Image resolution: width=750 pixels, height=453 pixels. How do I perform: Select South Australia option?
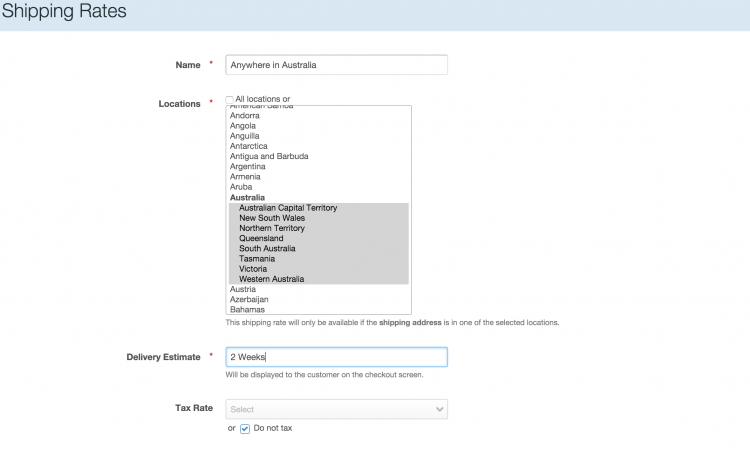319,248
